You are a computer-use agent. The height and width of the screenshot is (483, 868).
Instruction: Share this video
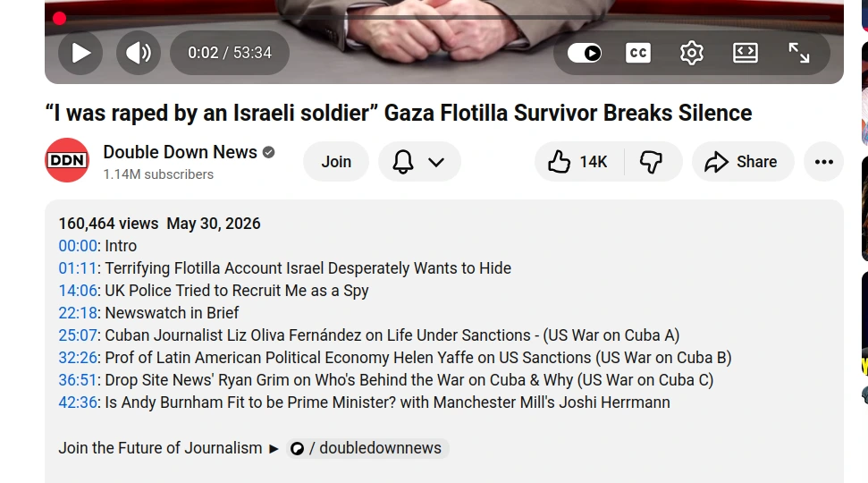(x=742, y=162)
